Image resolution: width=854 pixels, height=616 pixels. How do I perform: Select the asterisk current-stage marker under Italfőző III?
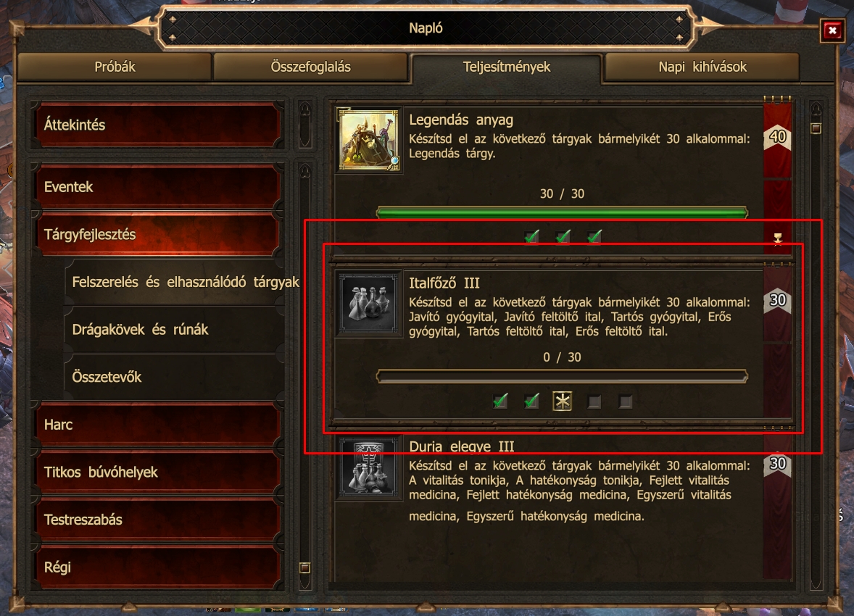(x=562, y=401)
